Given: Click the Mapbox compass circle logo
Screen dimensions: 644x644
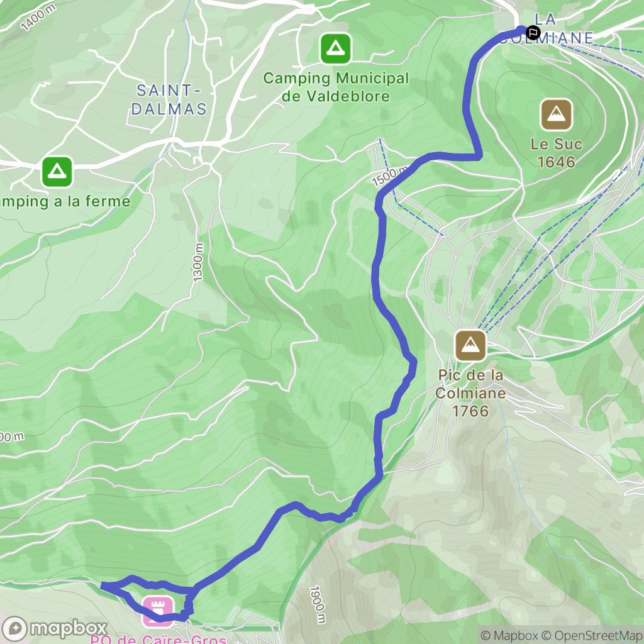Looking at the screenshot, I should point(15,629).
